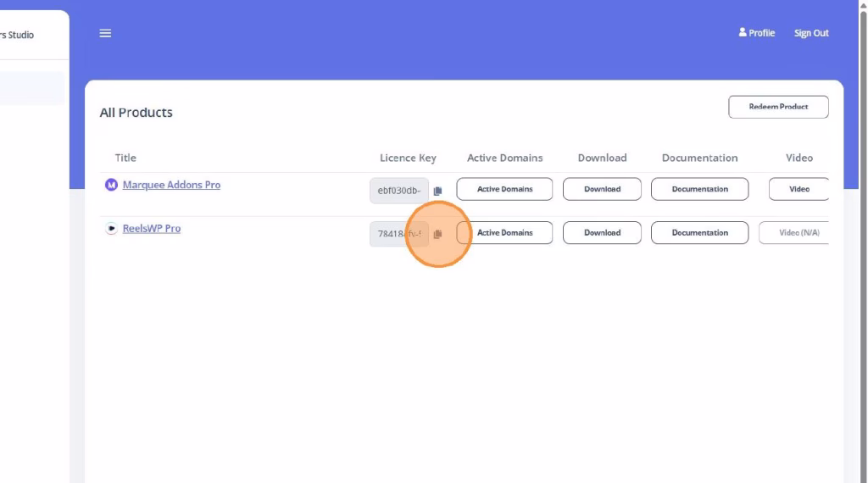Click the Video (N/A) button for ReelsWP Pro
The height and width of the screenshot is (483, 868).
pos(798,233)
